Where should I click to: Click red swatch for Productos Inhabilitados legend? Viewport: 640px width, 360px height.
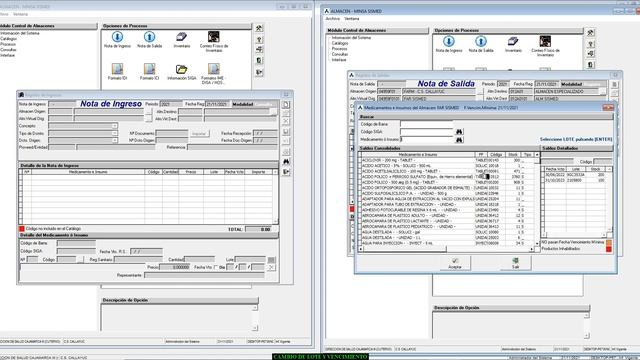(x=609, y=249)
